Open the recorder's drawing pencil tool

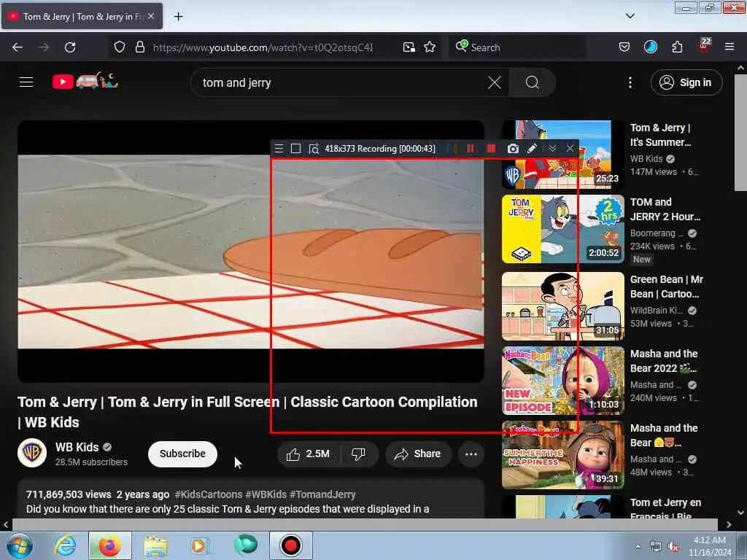pos(532,149)
